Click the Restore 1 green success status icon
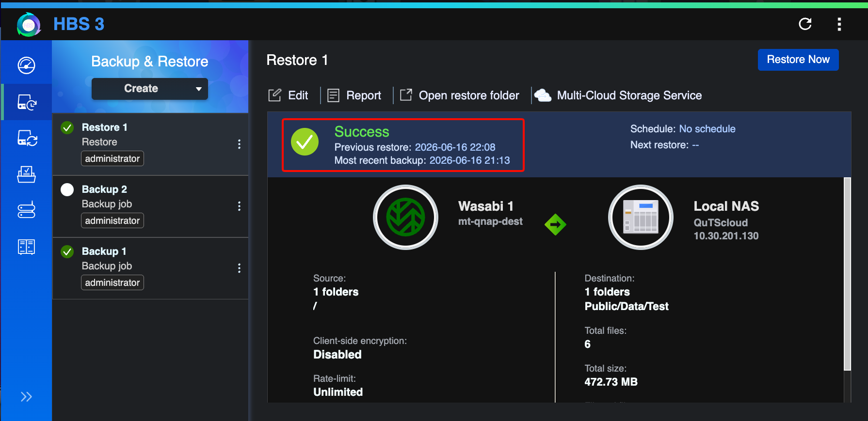868x421 pixels. [67, 127]
